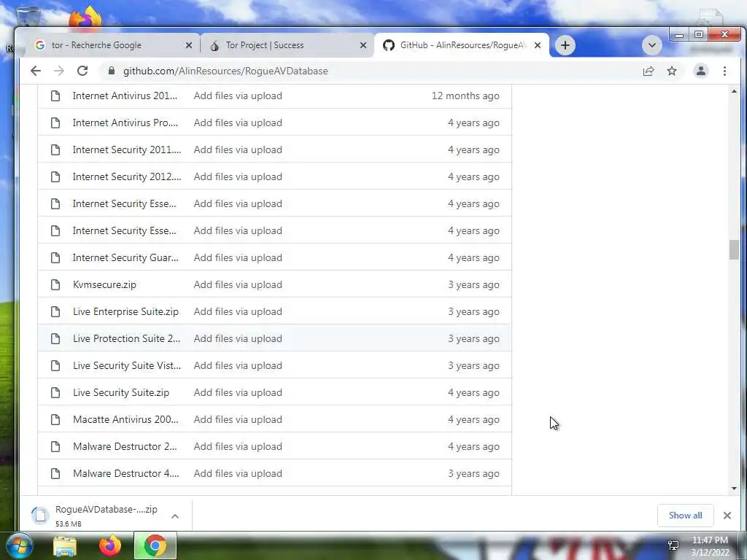Viewport: 747px width, 560px height.
Task: Click the scroll up arrow of page scrollbar
Action: click(x=734, y=91)
